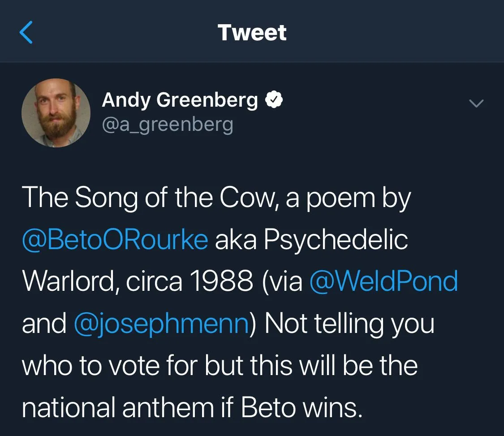
Task: Open the @BetoORourke mention
Action: coord(115,240)
